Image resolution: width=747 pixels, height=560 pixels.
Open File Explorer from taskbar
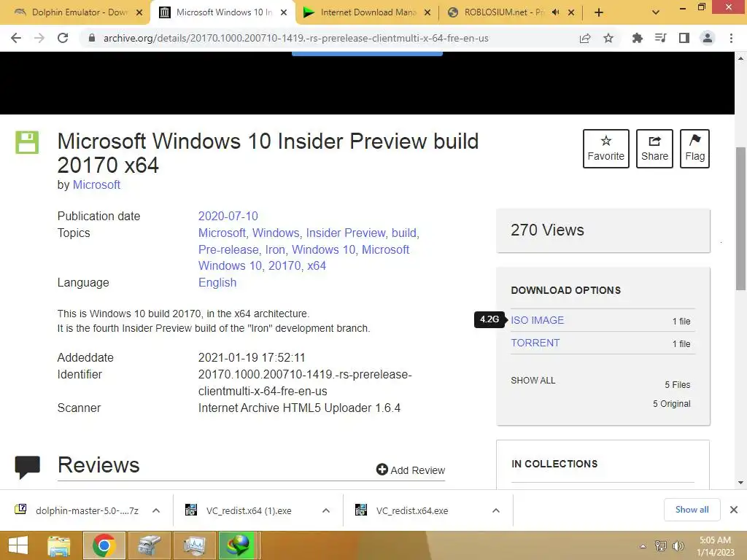(58, 545)
